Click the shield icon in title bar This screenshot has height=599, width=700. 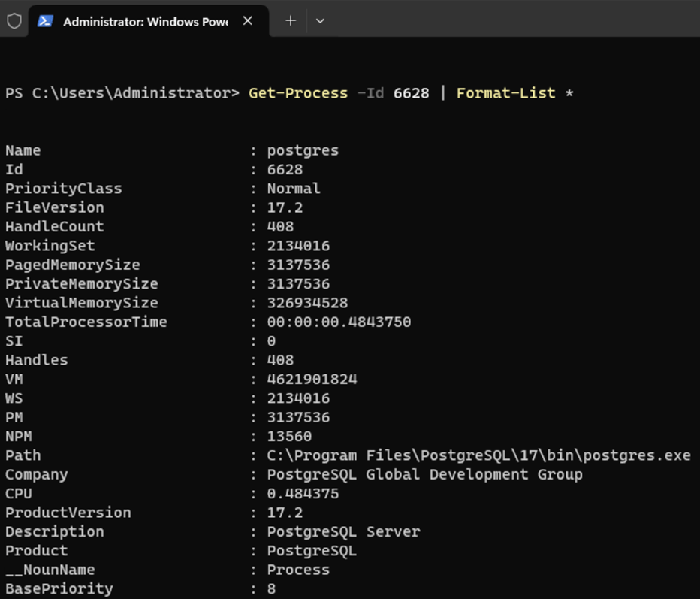pos(14,21)
